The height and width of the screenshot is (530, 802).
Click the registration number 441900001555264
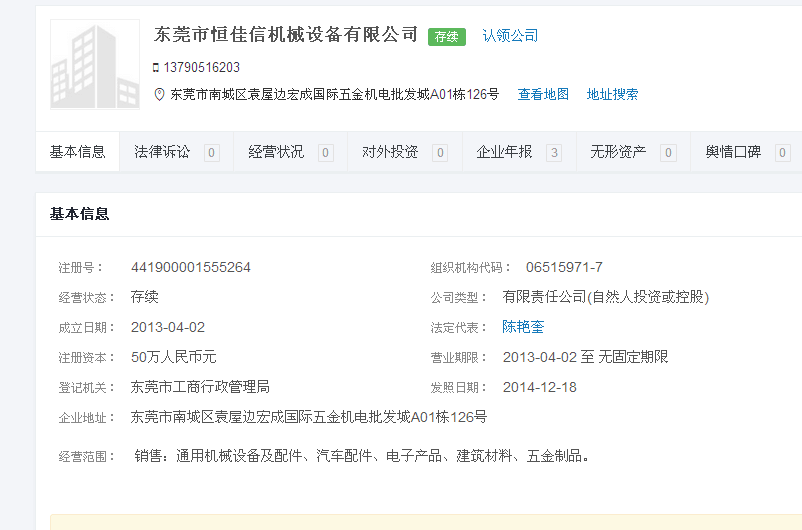click(x=191, y=267)
